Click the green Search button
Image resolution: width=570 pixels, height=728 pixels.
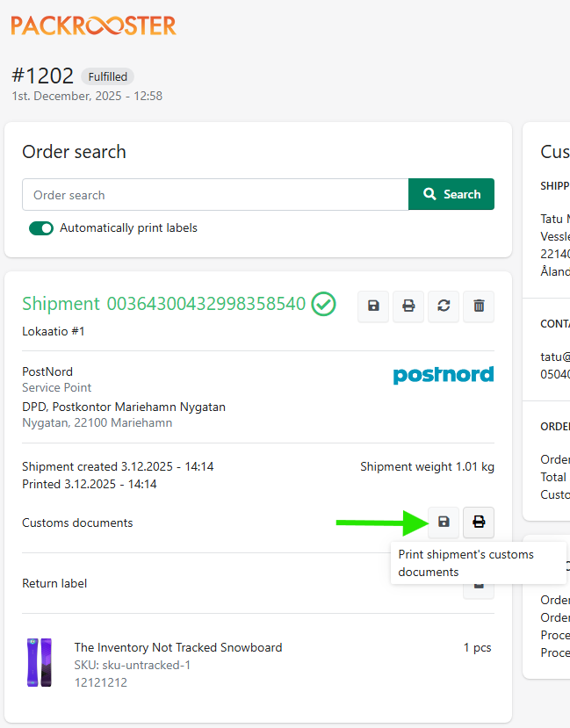(x=451, y=194)
